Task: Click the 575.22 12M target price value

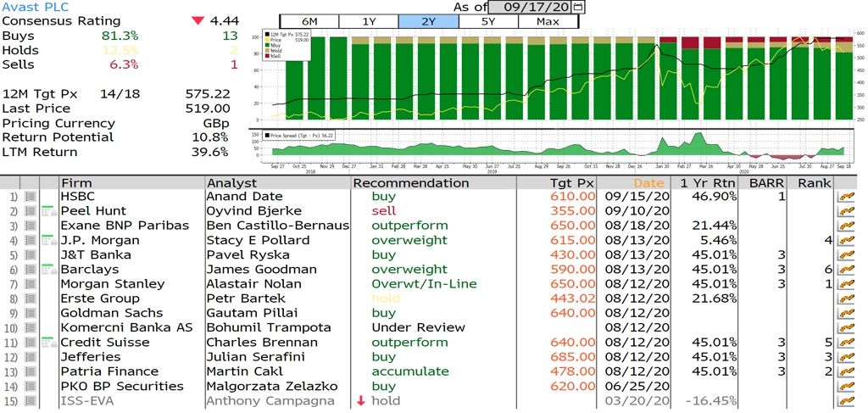Action: click(208, 94)
